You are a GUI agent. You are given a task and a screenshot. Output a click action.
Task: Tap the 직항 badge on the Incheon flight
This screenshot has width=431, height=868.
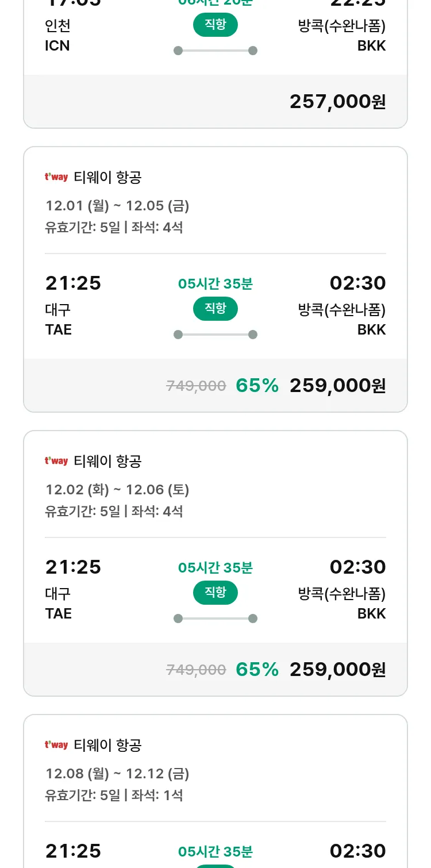point(215,25)
